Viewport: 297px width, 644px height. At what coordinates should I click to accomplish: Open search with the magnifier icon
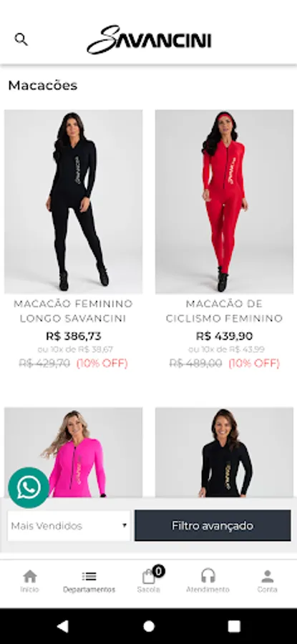click(21, 39)
